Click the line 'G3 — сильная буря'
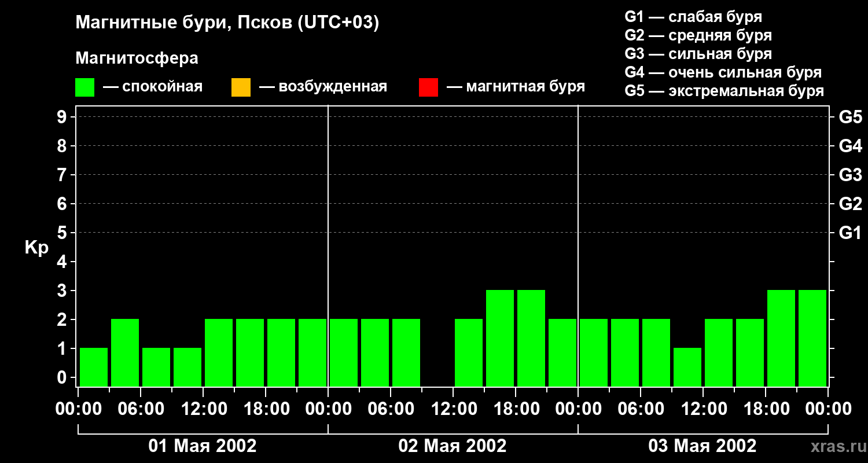Image resolution: width=868 pixels, height=463 pixels. 698,54
